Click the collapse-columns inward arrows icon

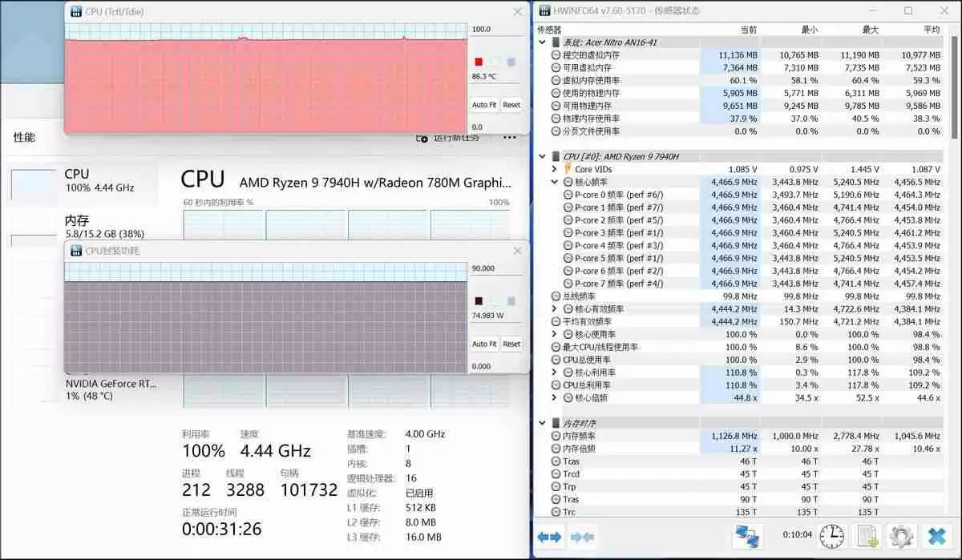tap(582, 537)
